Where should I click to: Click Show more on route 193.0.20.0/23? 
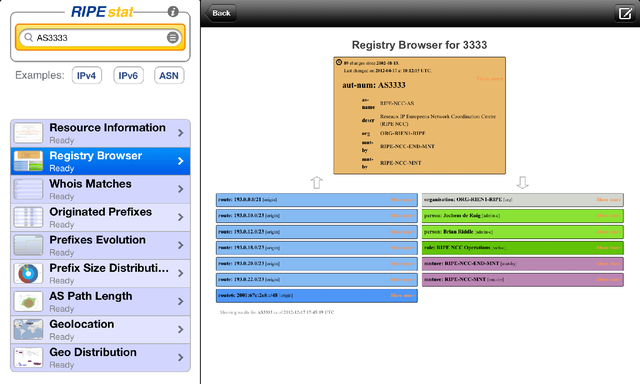point(402,264)
